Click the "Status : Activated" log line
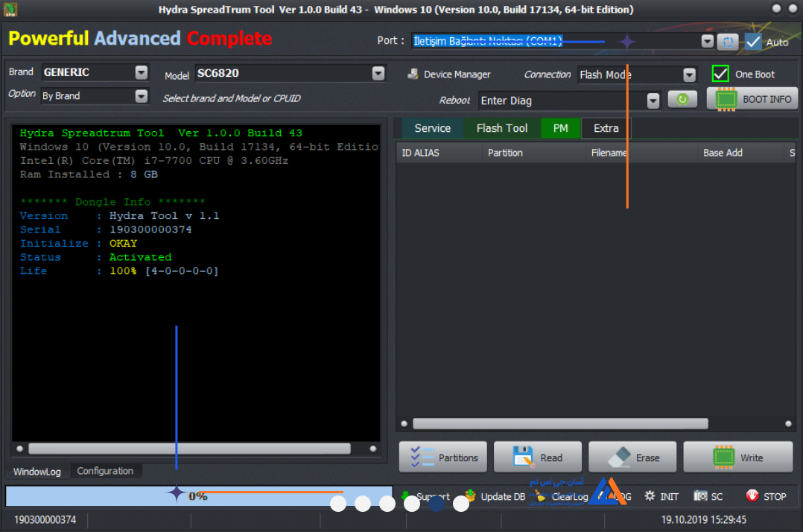The image size is (803, 532). pos(96,258)
